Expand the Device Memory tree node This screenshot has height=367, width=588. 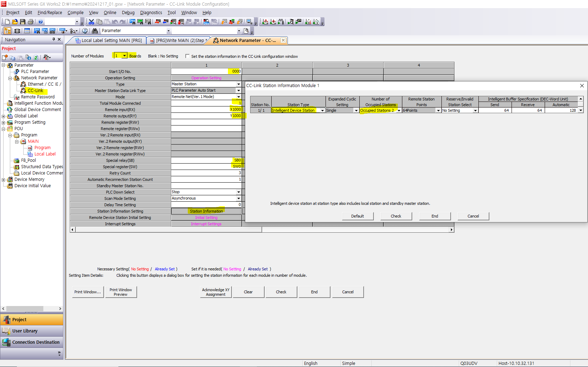coord(4,180)
